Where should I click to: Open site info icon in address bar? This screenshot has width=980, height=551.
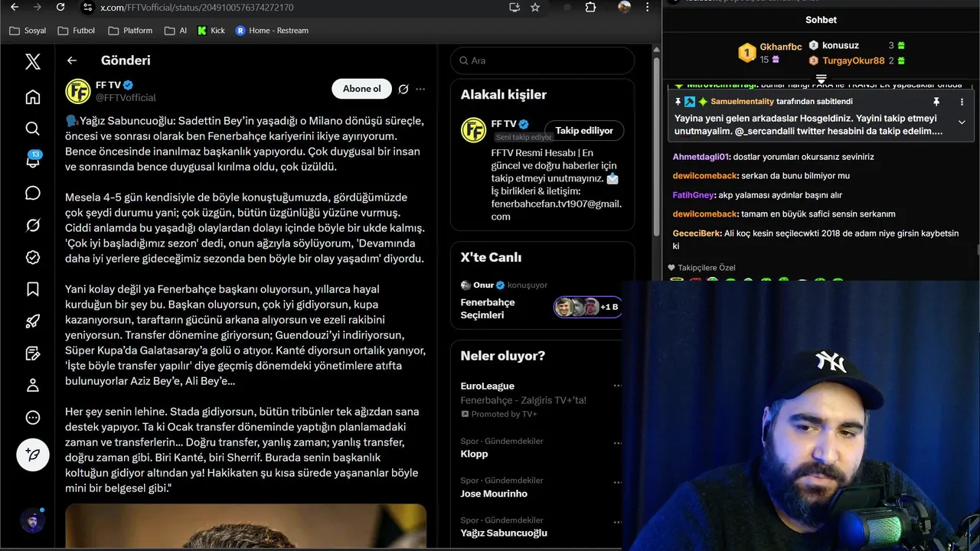(87, 7)
